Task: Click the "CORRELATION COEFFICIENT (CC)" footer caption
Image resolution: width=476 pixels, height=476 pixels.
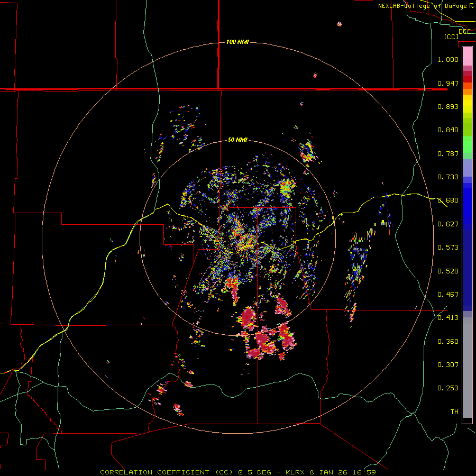Action: point(167,472)
